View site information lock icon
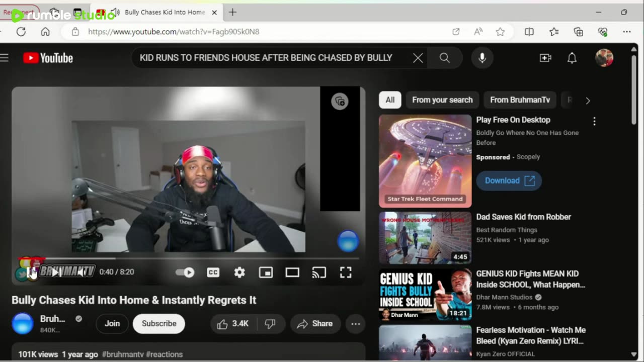Screen dimensions: 644x362 75,32
